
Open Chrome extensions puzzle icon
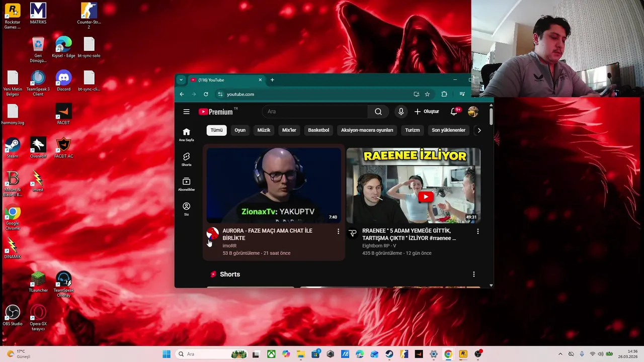pos(444,94)
